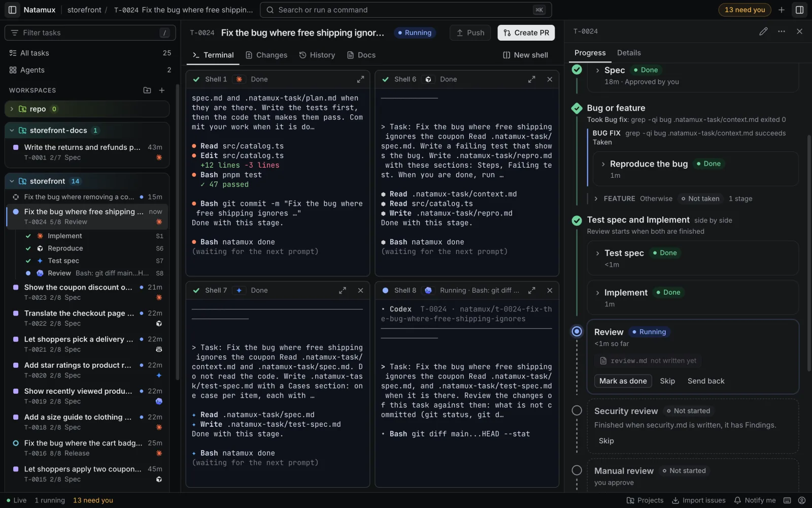
Task: Click the new folder icon in Workspaces
Action: tap(147, 90)
